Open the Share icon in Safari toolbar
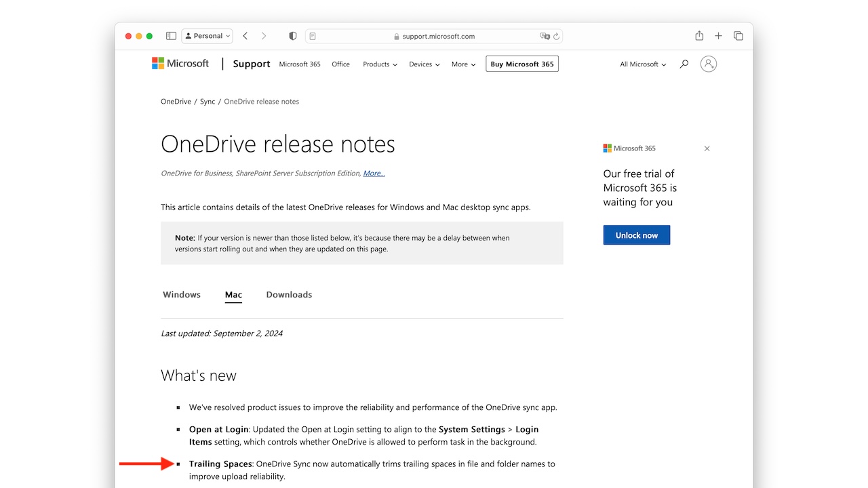The image size is (868, 488). click(699, 36)
